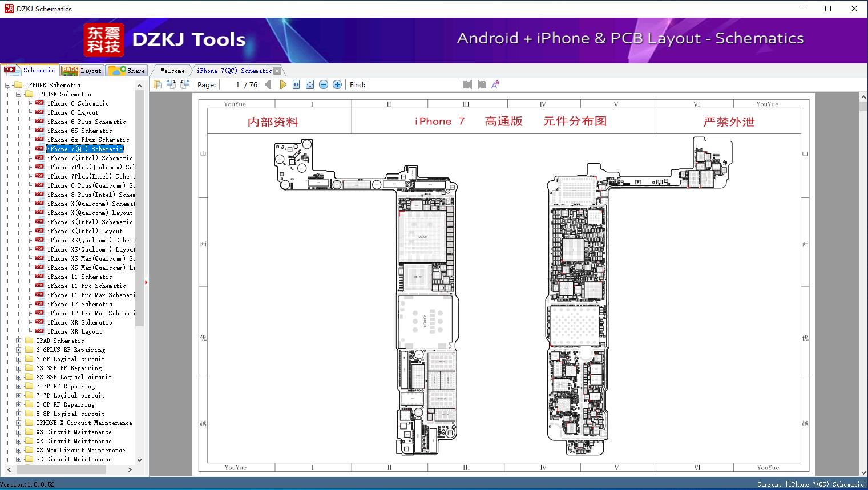Toggle match case for Find

(x=495, y=84)
